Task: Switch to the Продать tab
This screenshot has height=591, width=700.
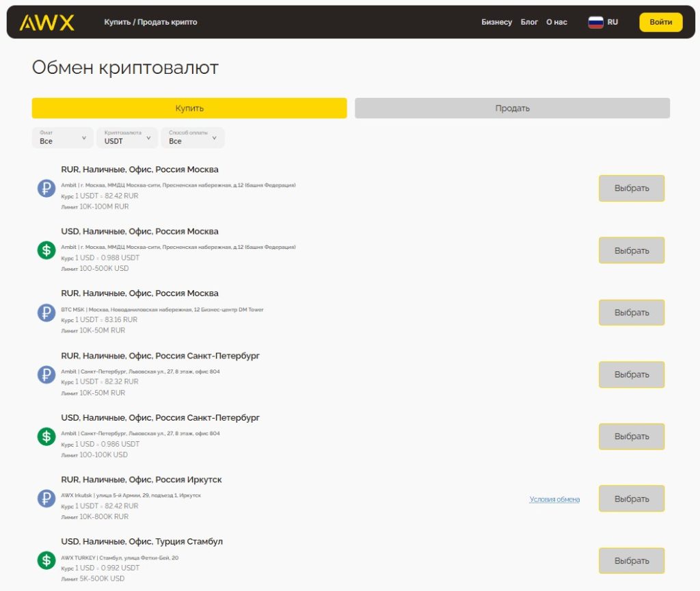Action: pyautogui.click(x=512, y=108)
